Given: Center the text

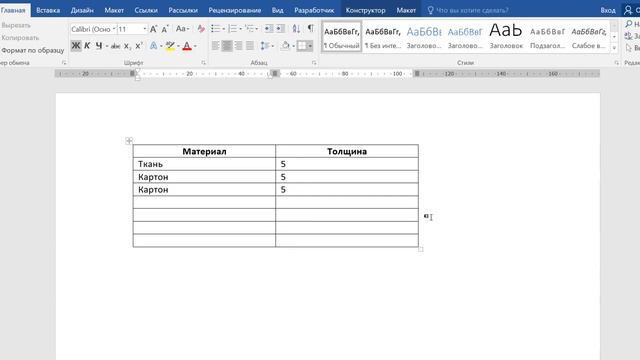Looking at the screenshot, I should tap(227, 46).
